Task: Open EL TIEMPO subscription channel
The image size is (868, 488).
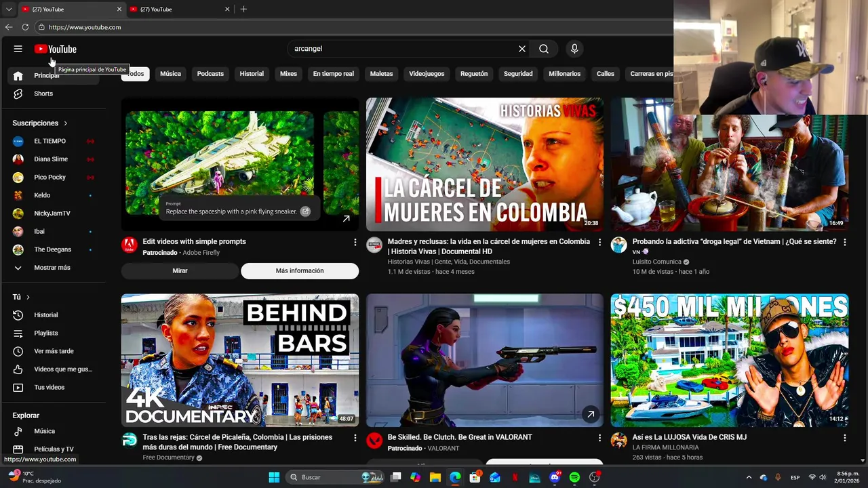Action: click(53, 141)
